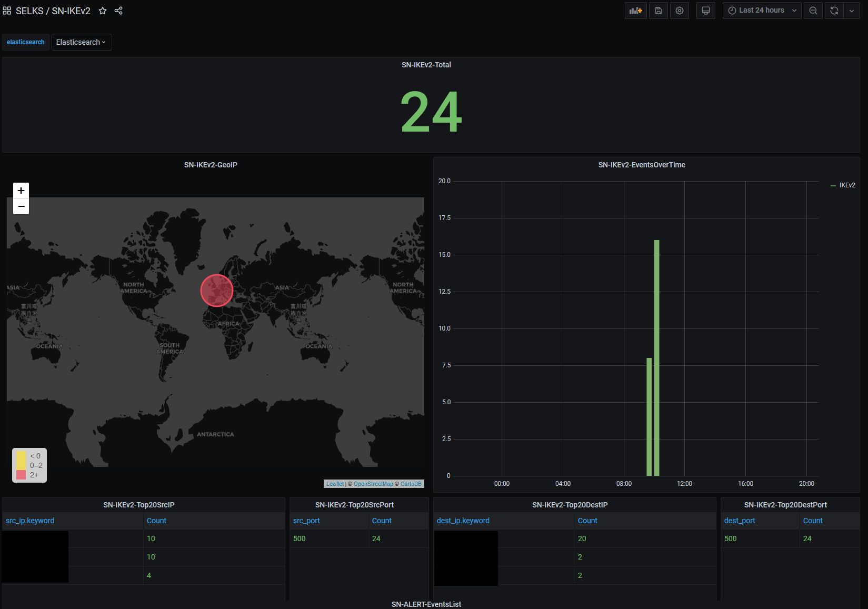Viewport: 868px width, 609px height.
Task: Zoom in on the GeoIP map
Action: tap(21, 191)
